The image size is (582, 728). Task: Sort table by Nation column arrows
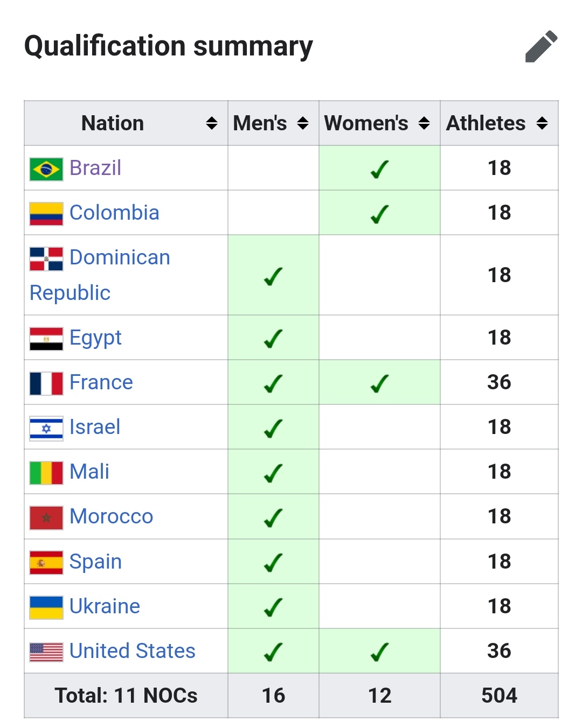point(212,123)
